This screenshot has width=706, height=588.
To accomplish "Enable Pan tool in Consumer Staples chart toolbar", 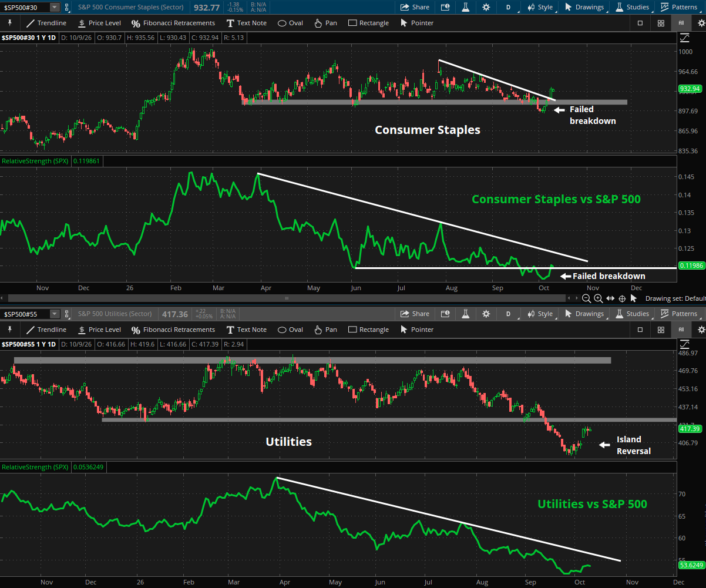I will tap(325, 23).
